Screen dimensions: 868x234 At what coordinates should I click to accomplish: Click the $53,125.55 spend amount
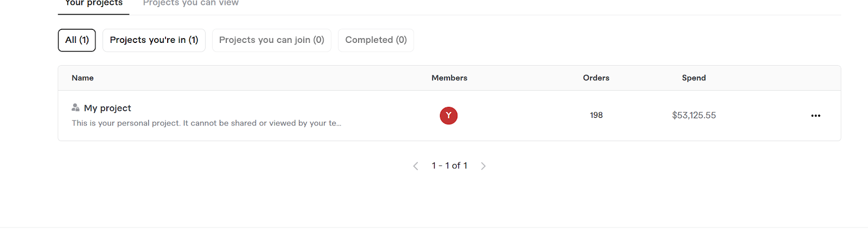tap(694, 115)
